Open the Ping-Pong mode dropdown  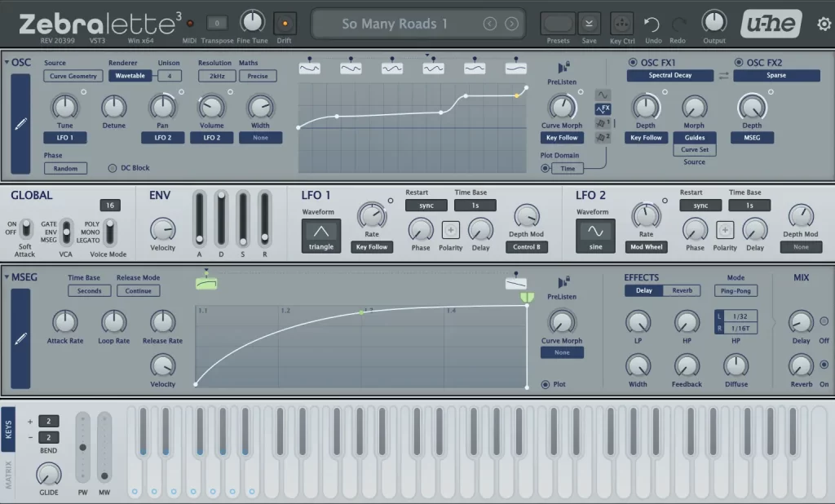click(736, 291)
